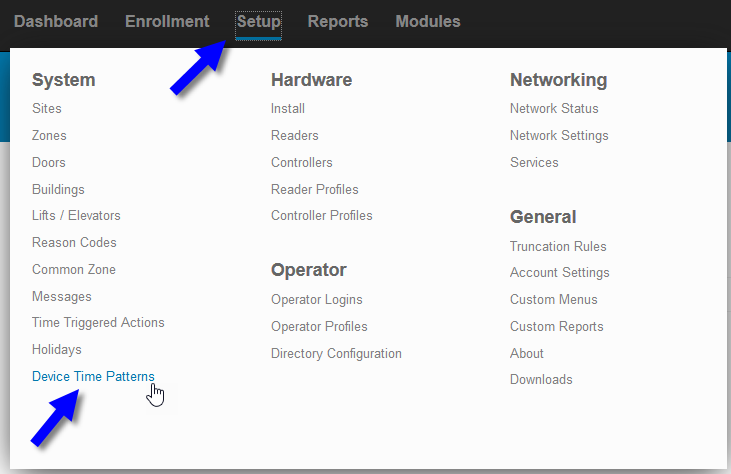The image size is (731, 474).
Task: Open Directory Configuration
Action: [x=336, y=353]
